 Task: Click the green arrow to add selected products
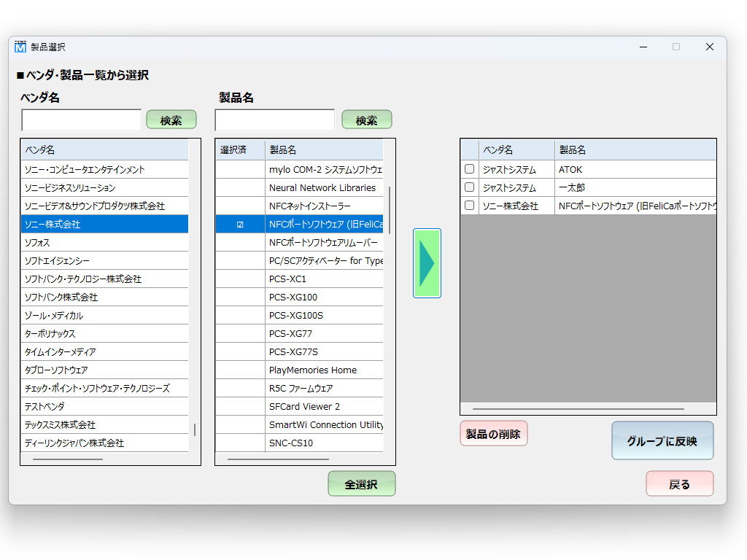click(427, 264)
